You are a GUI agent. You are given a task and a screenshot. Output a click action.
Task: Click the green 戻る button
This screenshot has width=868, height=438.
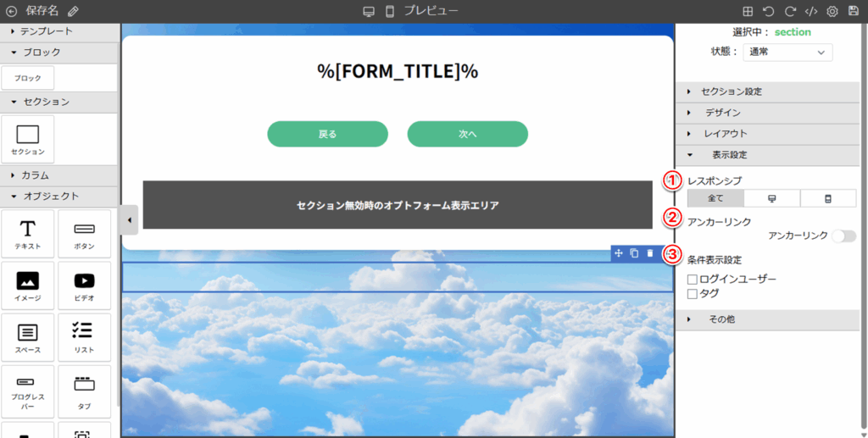(327, 134)
